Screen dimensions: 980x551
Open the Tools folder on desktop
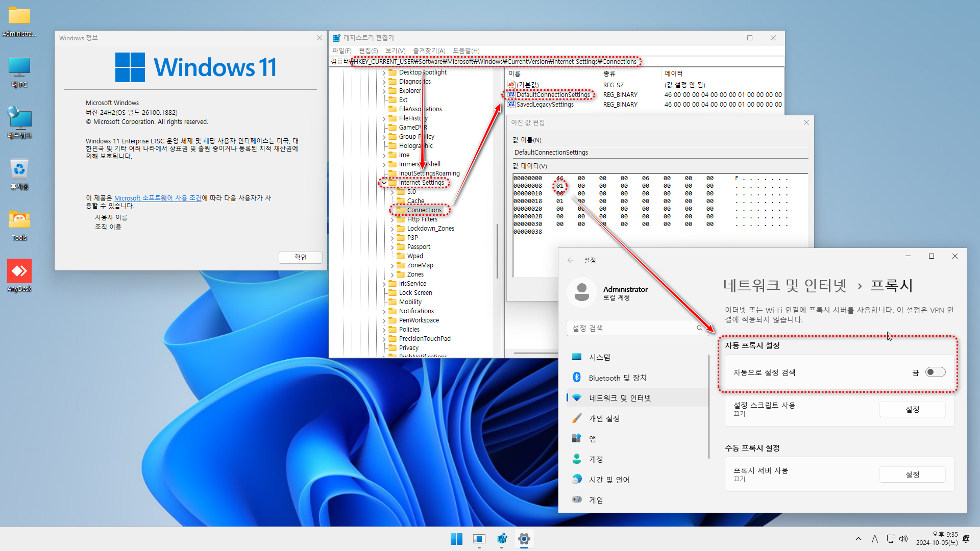(x=19, y=225)
